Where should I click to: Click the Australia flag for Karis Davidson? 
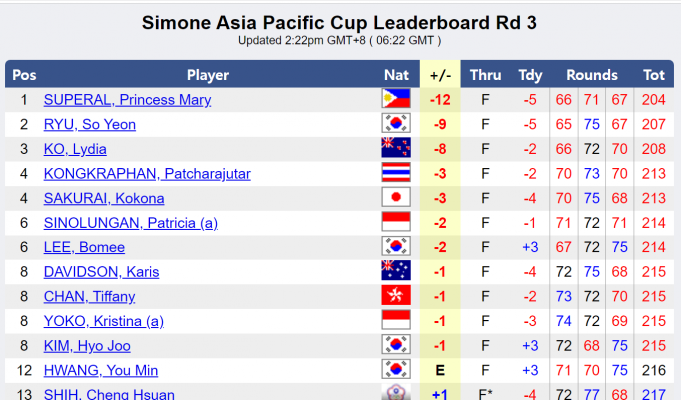(396, 271)
